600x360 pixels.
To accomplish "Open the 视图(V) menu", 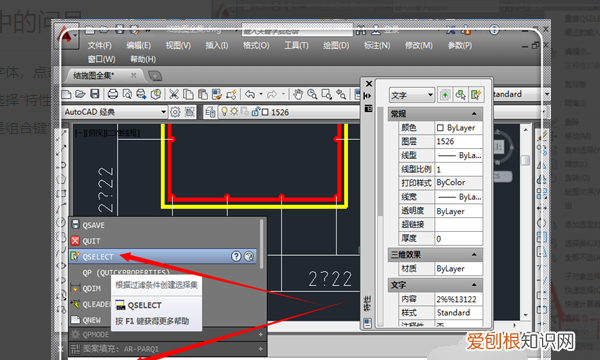I will (x=178, y=46).
